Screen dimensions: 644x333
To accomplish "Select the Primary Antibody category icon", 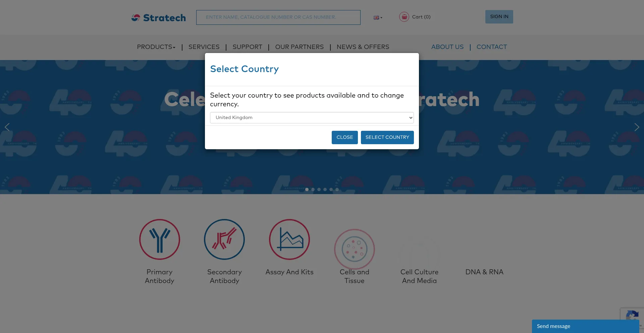I will pyautogui.click(x=159, y=239).
